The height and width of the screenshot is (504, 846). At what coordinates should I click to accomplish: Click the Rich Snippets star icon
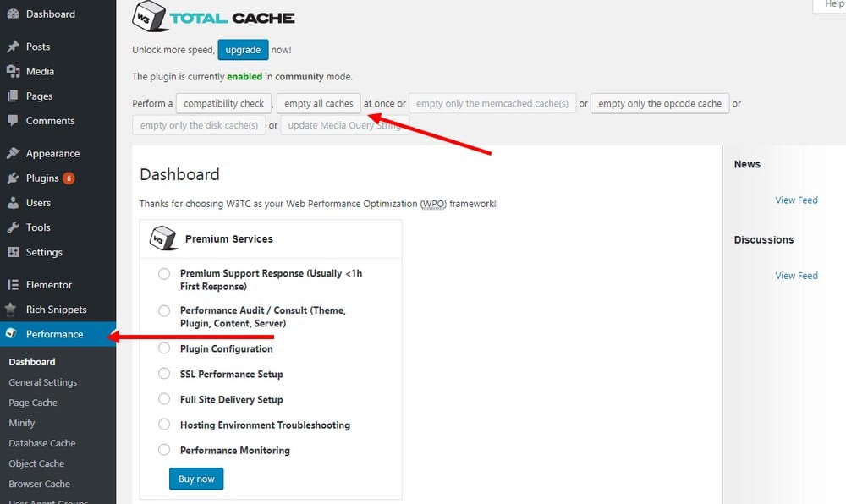click(11, 310)
